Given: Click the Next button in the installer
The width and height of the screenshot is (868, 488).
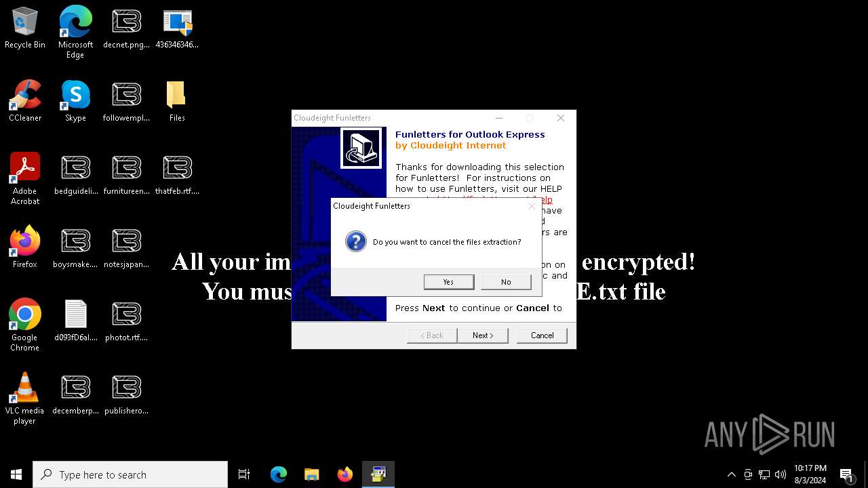Looking at the screenshot, I should click(483, 335).
